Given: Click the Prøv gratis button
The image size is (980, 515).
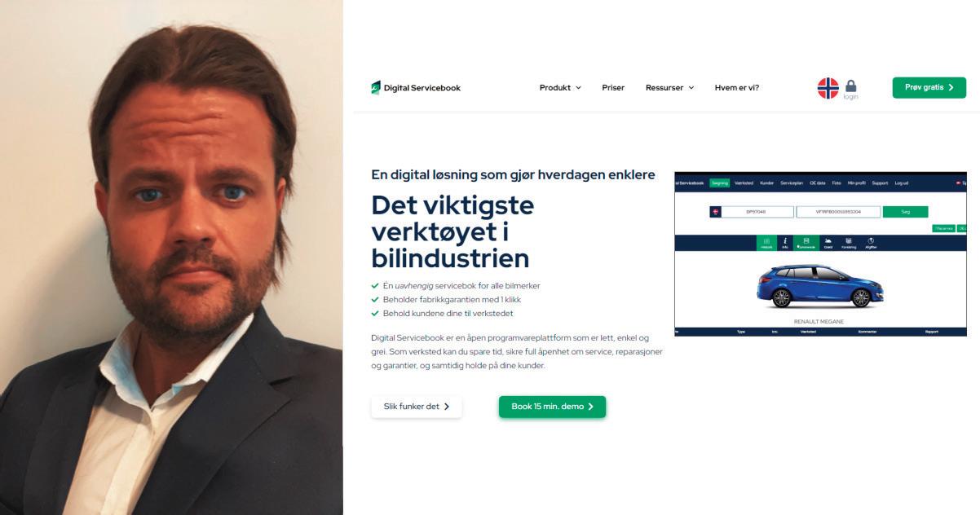Looking at the screenshot, I should (929, 88).
